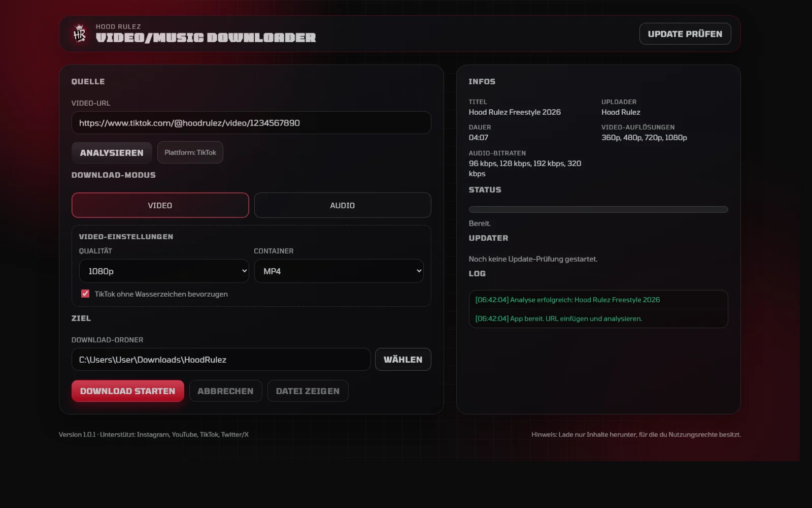This screenshot has height=508, width=812.
Task: Click the Abbrechen button
Action: [225, 391]
